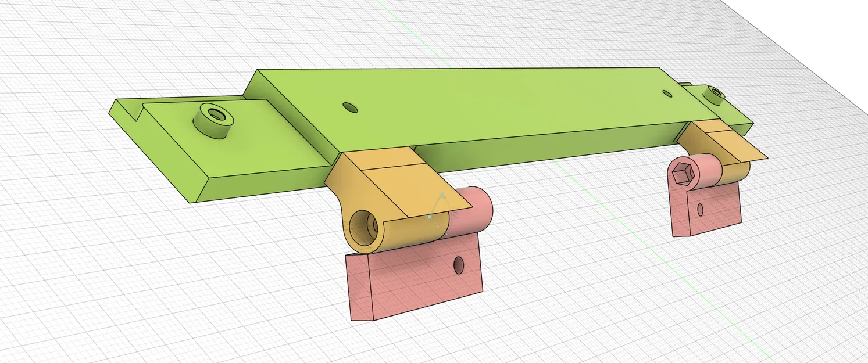Select the bore hole of the left hinge
The width and height of the screenshot is (868, 363).
tap(364, 227)
